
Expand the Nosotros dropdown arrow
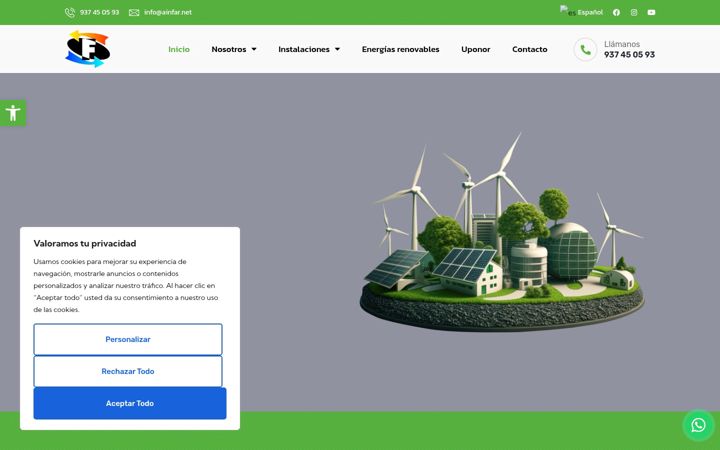tap(254, 49)
